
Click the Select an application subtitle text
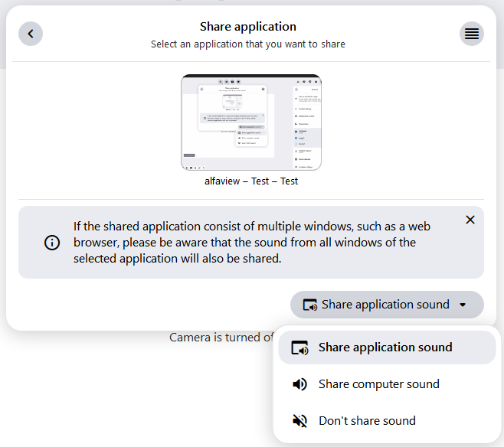(x=248, y=44)
